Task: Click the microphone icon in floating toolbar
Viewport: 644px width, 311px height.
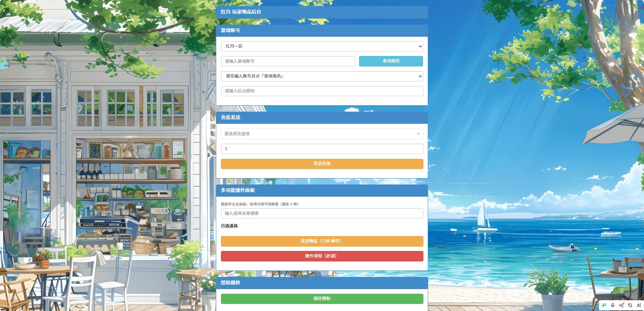Action: point(613,305)
